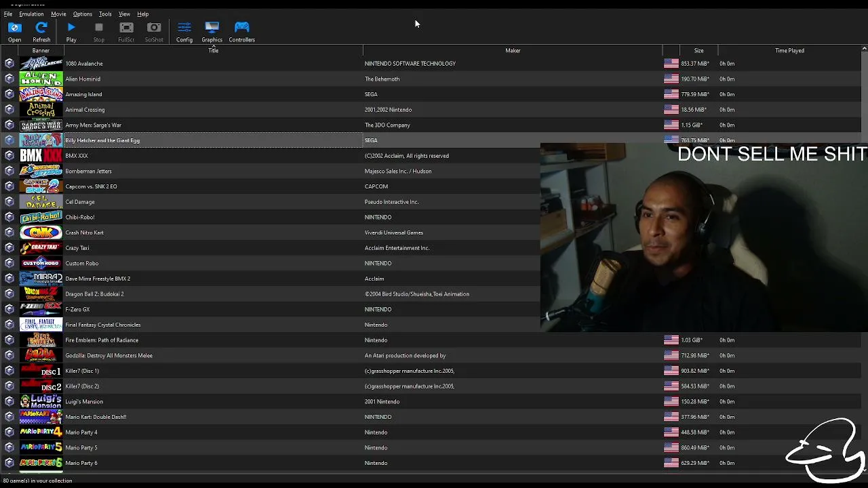This screenshot has width=868, height=488.
Task: Sort games by Size column header
Action: click(698, 51)
